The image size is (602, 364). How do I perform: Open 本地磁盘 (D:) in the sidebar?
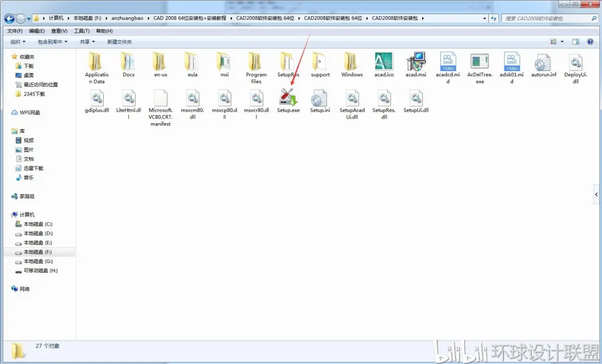[x=38, y=233]
